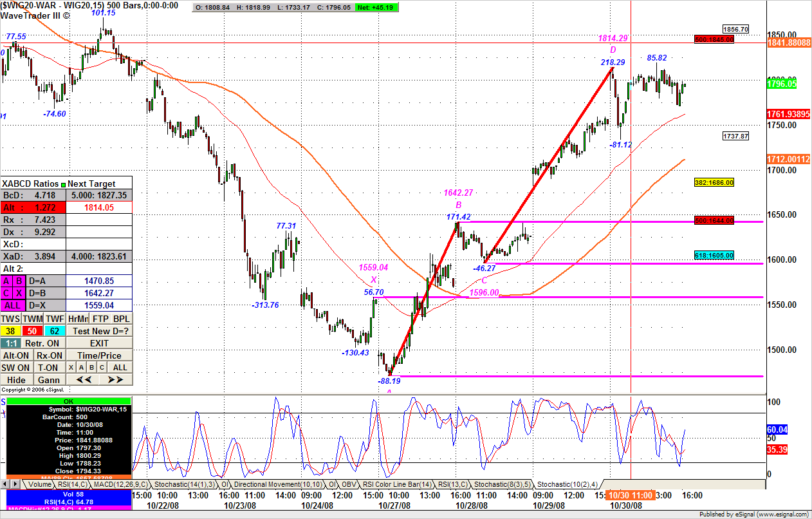This screenshot has height=519, width=812.
Task: Toggle the Rx-ON switch
Action: coord(50,355)
